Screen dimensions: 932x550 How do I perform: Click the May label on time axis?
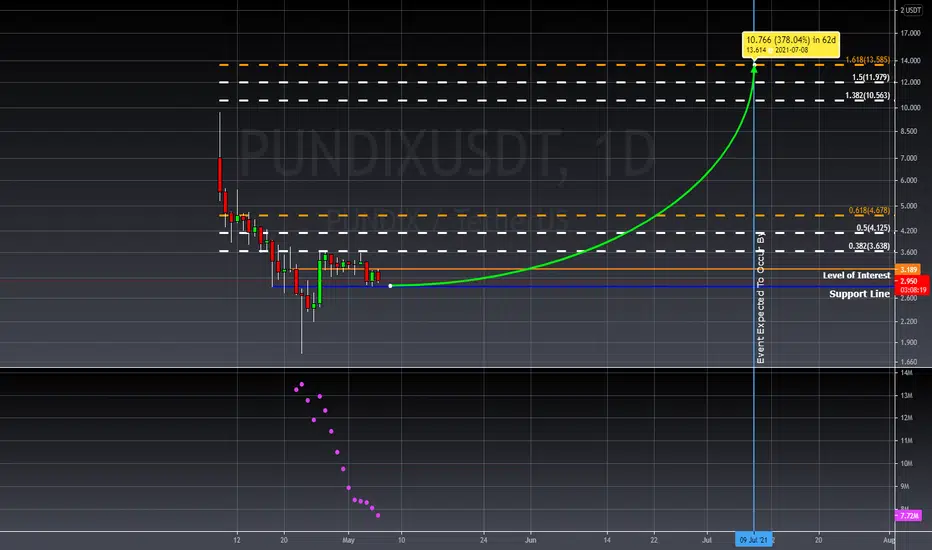pyautogui.click(x=348, y=540)
